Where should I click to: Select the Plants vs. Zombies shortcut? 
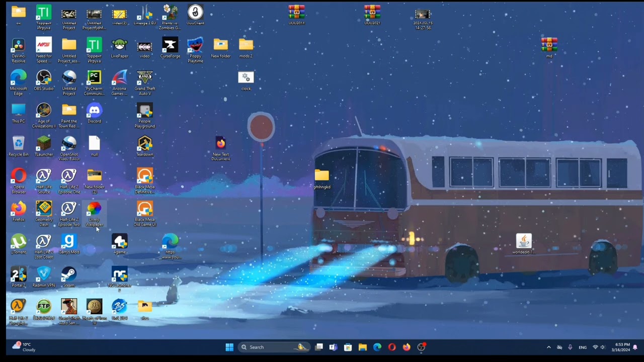[170, 18]
